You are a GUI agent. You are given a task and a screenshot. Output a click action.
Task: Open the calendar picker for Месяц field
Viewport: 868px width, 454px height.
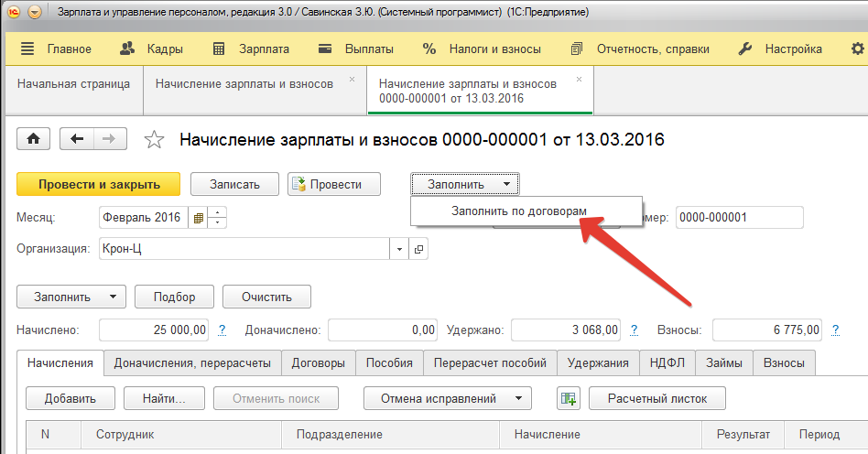click(x=198, y=218)
